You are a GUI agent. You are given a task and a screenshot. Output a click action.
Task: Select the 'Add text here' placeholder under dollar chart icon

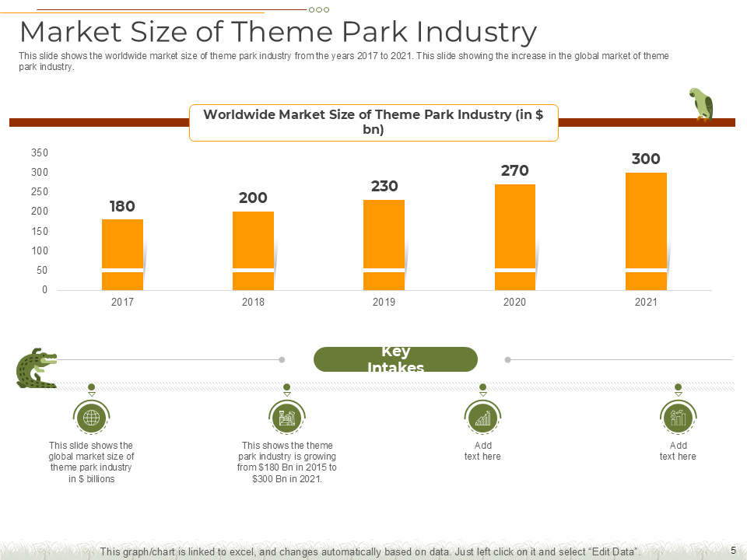[678, 451]
